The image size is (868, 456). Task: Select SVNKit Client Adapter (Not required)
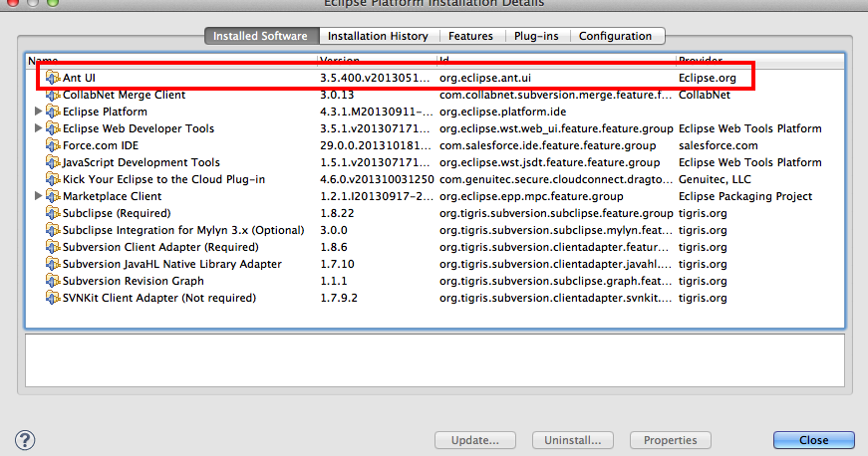159,298
